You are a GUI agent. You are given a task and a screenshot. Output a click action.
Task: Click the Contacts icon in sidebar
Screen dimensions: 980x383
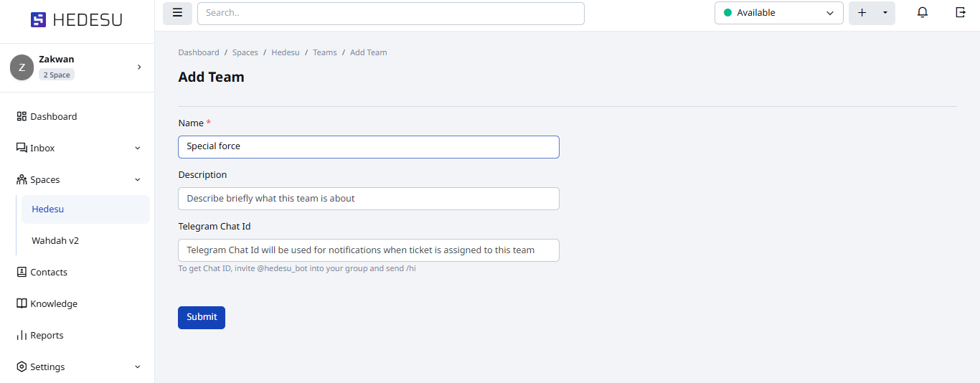pyautogui.click(x=22, y=272)
